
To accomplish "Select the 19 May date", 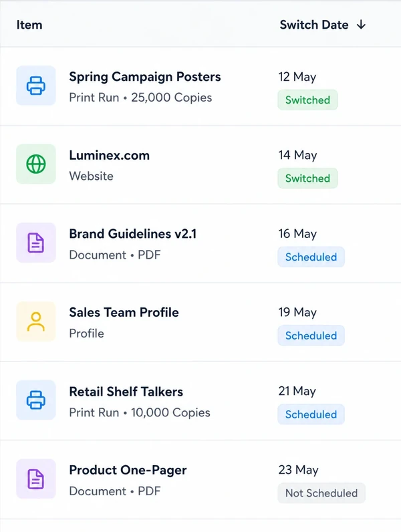I will tap(297, 313).
